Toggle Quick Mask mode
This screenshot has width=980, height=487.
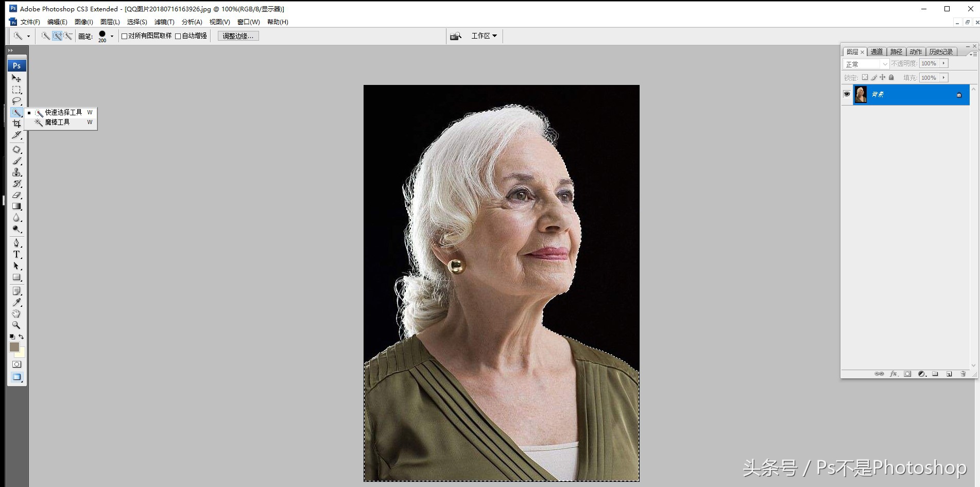pyautogui.click(x=16, y=364)
